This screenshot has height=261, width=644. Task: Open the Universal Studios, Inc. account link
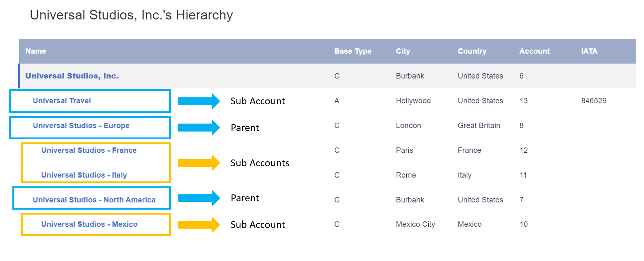(72, 76)
